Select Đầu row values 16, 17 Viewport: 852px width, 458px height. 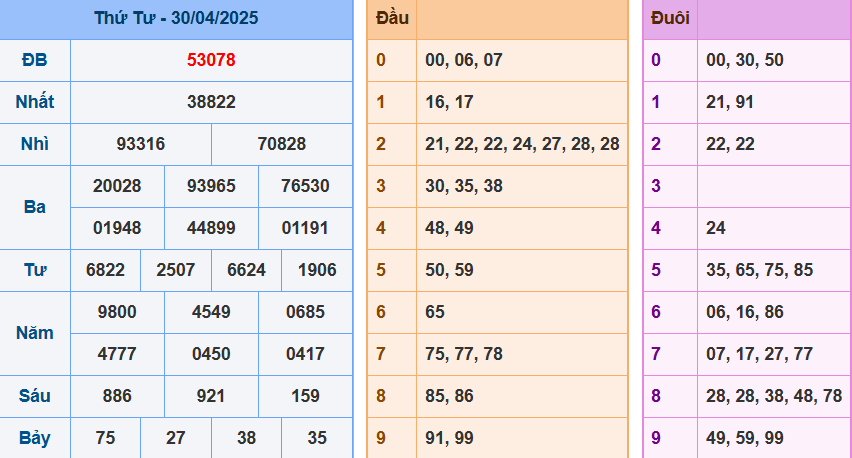pyautogui.click(x=449, y=102)
